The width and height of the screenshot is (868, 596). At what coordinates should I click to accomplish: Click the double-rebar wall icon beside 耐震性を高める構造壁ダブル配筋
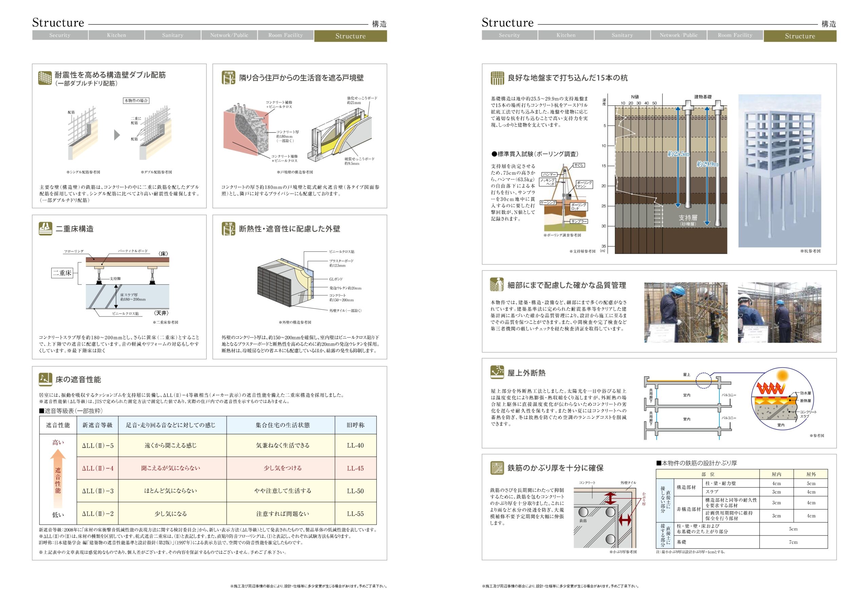click(x=45, y=78)
